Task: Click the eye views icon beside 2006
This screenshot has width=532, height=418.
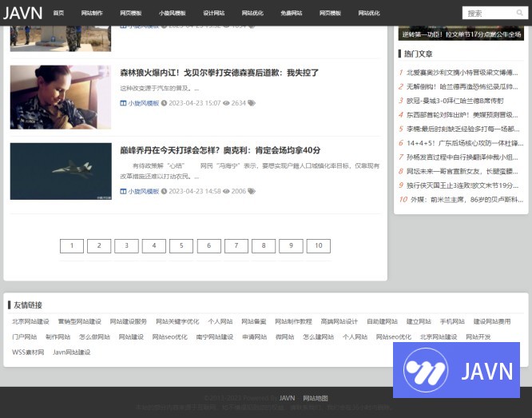Action: [226, 191]
